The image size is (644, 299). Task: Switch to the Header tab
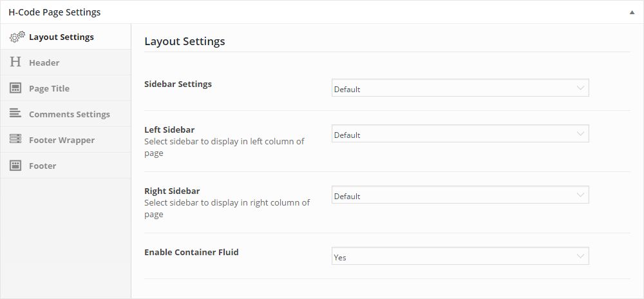point(66,63)
